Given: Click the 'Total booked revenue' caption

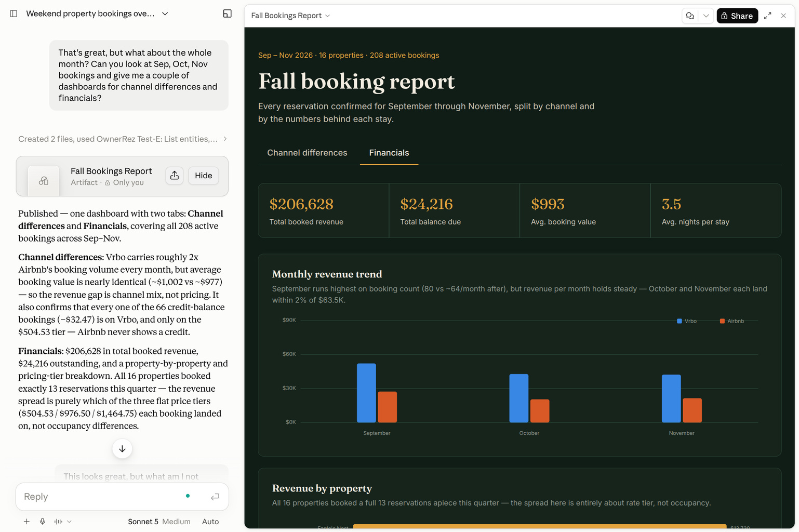Looking at the screenshot, I should (x=307, y=222).
